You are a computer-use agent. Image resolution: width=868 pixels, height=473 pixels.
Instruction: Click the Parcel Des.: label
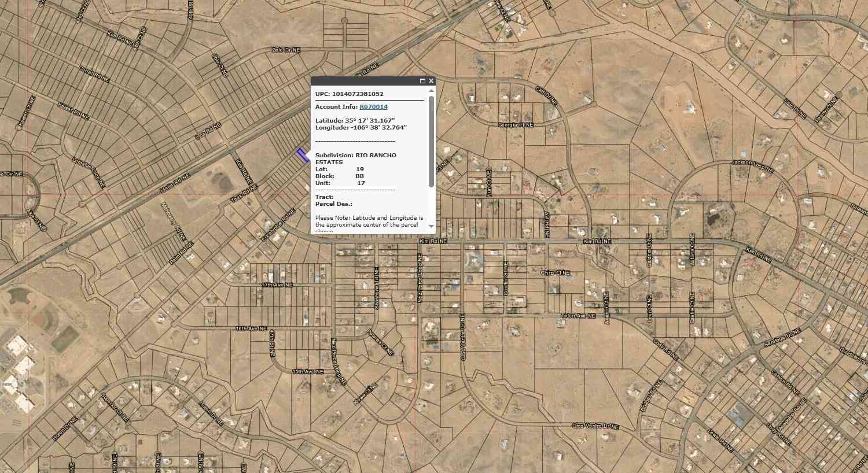[x=334, y=204]
